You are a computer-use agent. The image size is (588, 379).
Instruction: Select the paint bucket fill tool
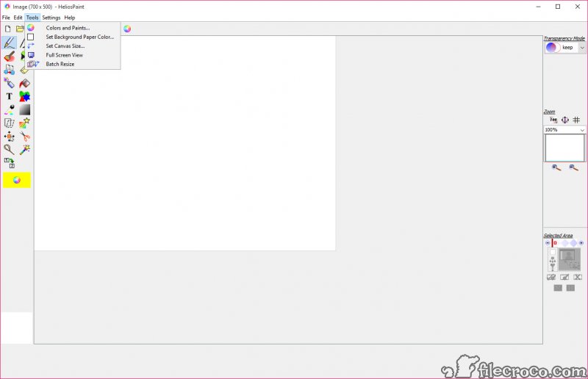25,83
